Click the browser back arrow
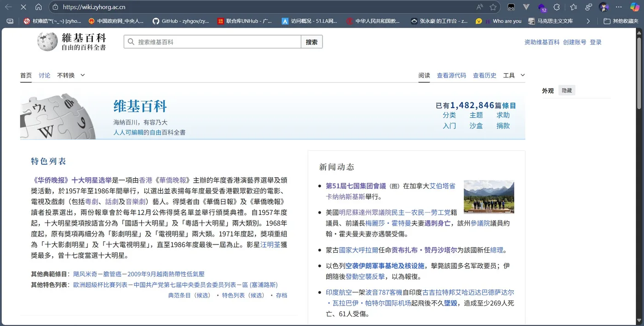Image resolution: width=644 pixels, height=326 pixels. click(8, 7)
